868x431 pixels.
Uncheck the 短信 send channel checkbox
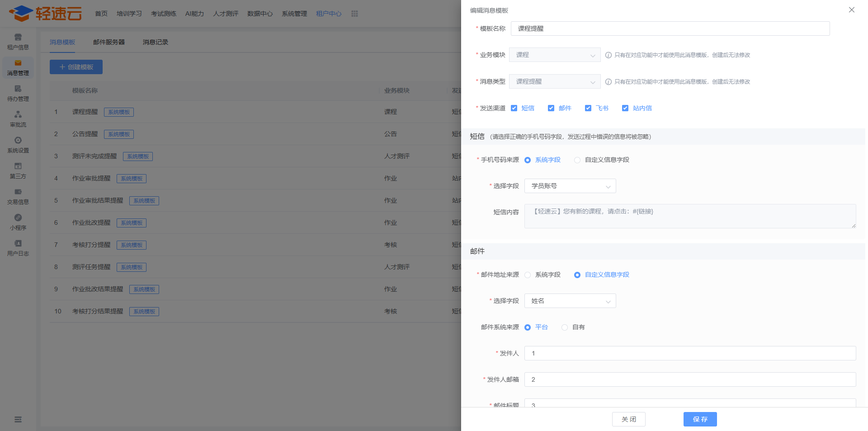point(514,108)
